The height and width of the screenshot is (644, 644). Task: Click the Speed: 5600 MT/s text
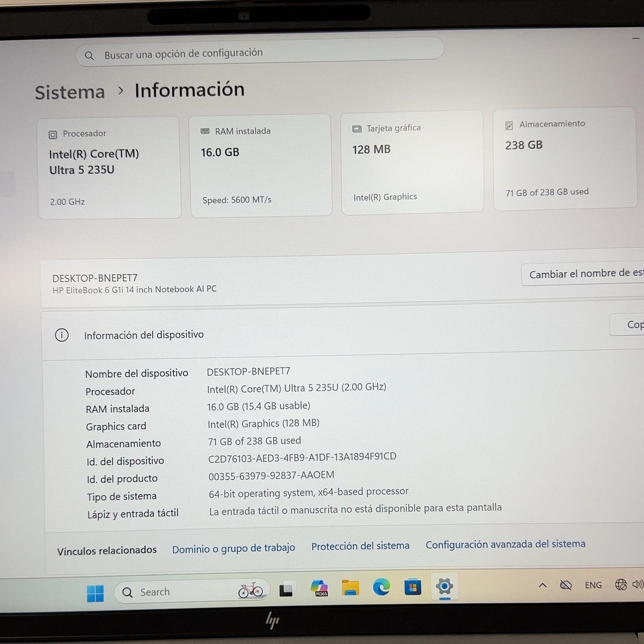pyautogui.click(x=237, y=200)
